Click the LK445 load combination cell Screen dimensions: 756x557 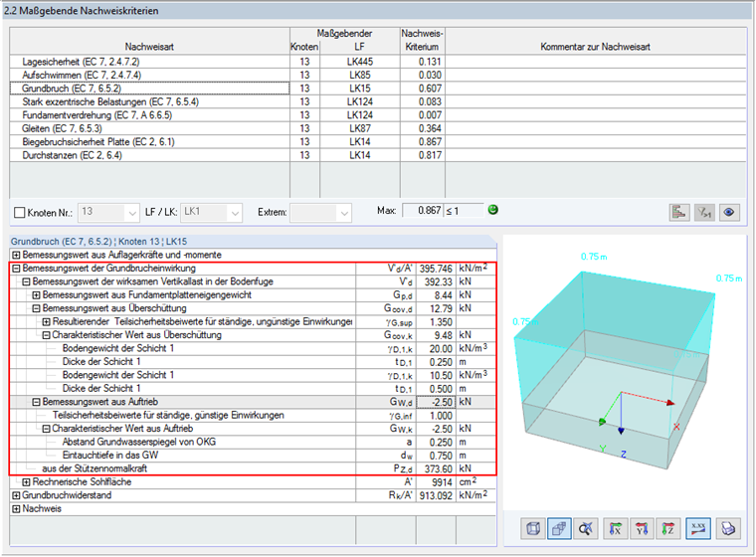pyautogui.click(x=360, y=62)
